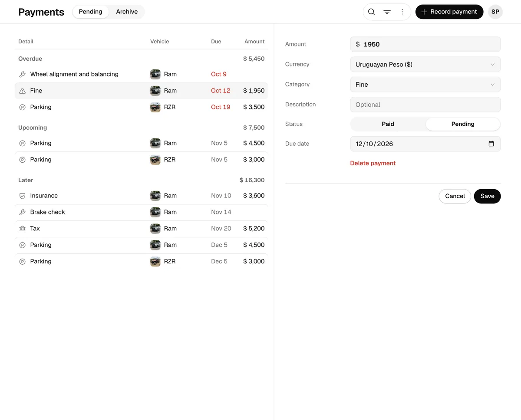Click Ram thumbnail on Tax row
This screenshot has height=420, width=521.
[x=155, y=229]
